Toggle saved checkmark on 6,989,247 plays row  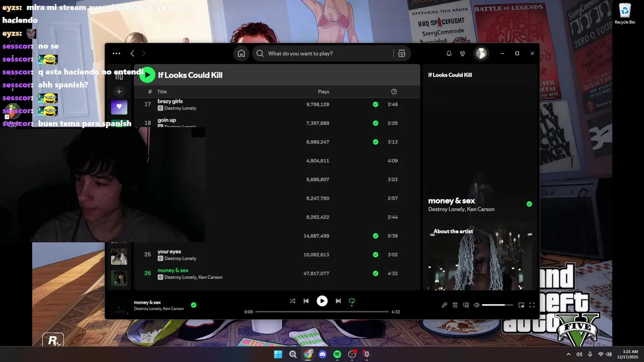[375, 142]
